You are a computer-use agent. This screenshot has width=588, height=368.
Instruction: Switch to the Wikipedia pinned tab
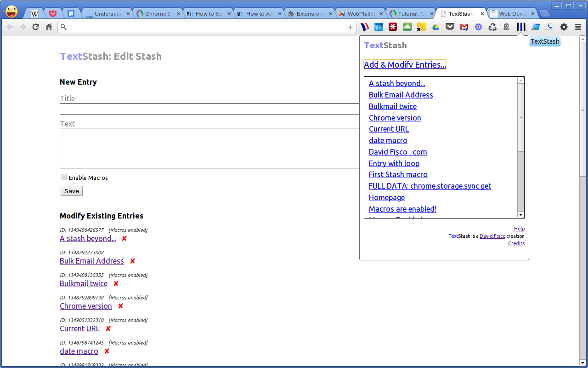[x=34, y=14]
